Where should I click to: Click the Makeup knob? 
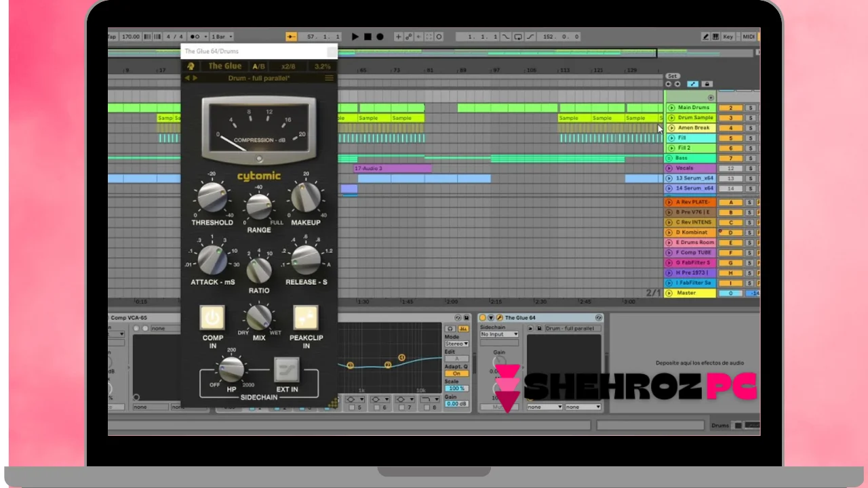(x=306, y=197)
